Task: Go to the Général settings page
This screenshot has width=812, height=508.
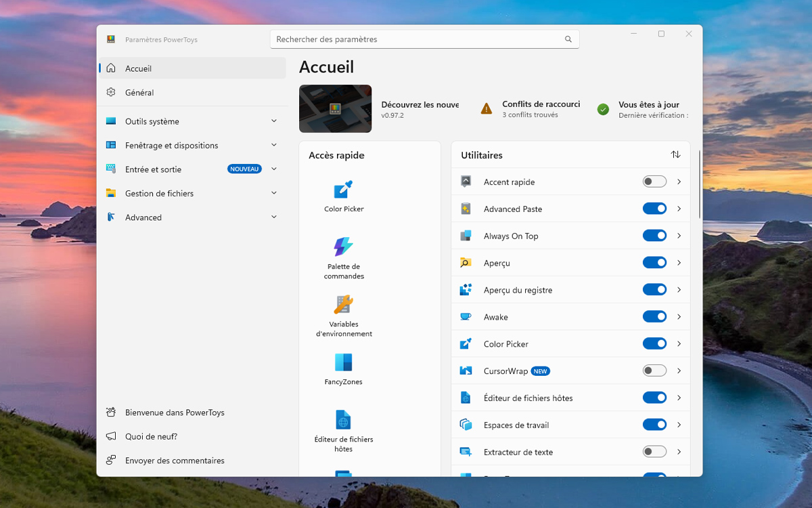Action: (139, 93)
